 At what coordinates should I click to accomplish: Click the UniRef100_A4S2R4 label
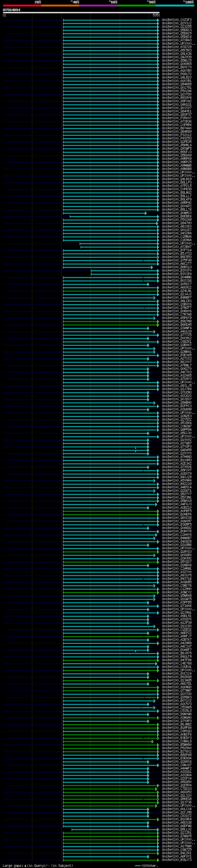pos(177,233)
